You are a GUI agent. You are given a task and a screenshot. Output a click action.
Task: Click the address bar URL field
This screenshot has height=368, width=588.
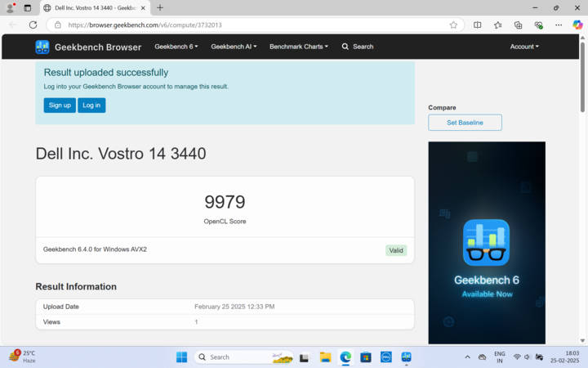click(x=255, y=25)
